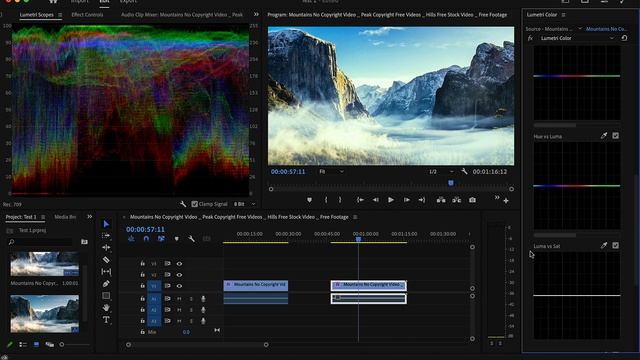
Task: Show more tabs beside Media Browser
Action: coord(89,217)
